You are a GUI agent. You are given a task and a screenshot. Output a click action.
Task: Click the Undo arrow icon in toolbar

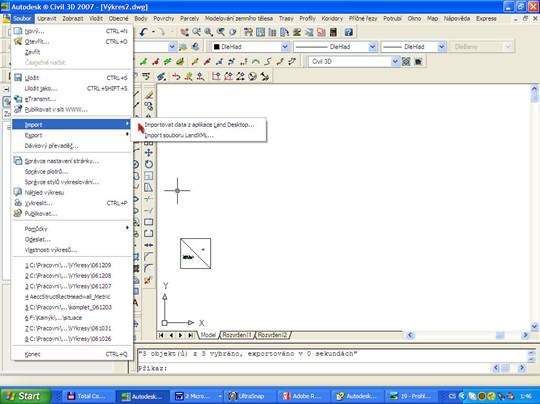pos(144,32)
